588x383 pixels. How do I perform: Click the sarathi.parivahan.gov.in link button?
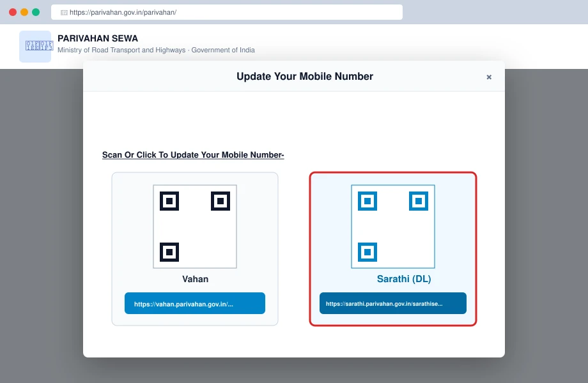click(x=393, y=303)
